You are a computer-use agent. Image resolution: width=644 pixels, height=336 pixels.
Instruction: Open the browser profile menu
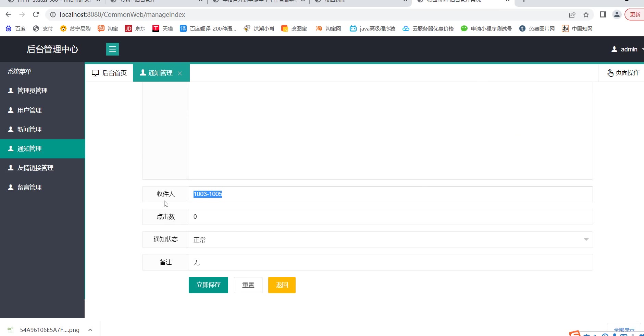pyautogui.click(x=617, y=14)
